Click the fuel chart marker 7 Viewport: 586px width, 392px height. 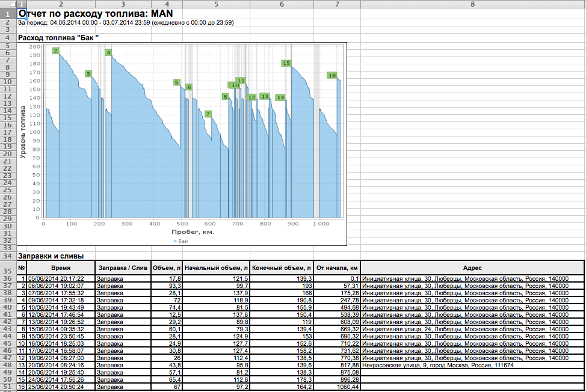pos(208,114)
